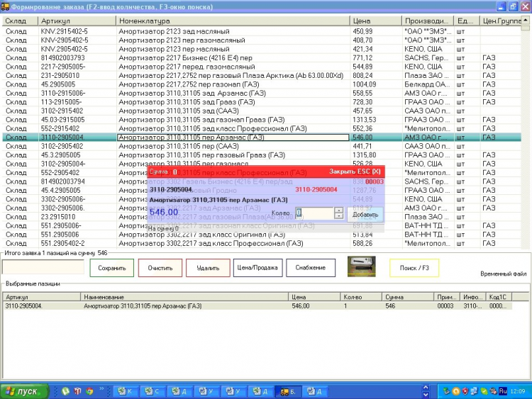Select row with article 231-2905010
The height and width of the screenshot is (399, 532).
tap(262, 75)
